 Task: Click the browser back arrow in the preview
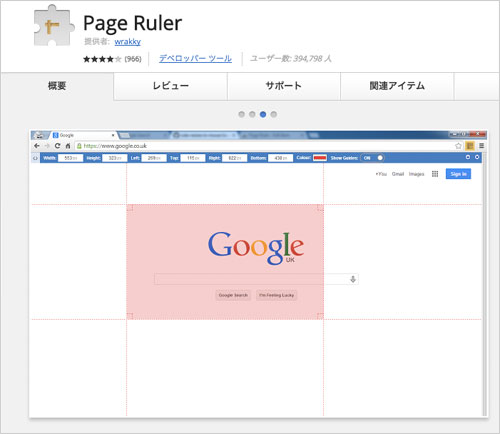37,146
